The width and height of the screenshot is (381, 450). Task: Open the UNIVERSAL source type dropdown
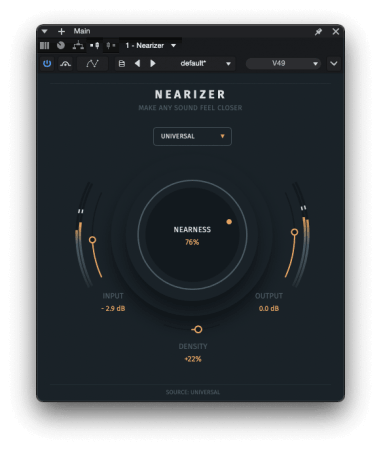(x=192, y=136)
